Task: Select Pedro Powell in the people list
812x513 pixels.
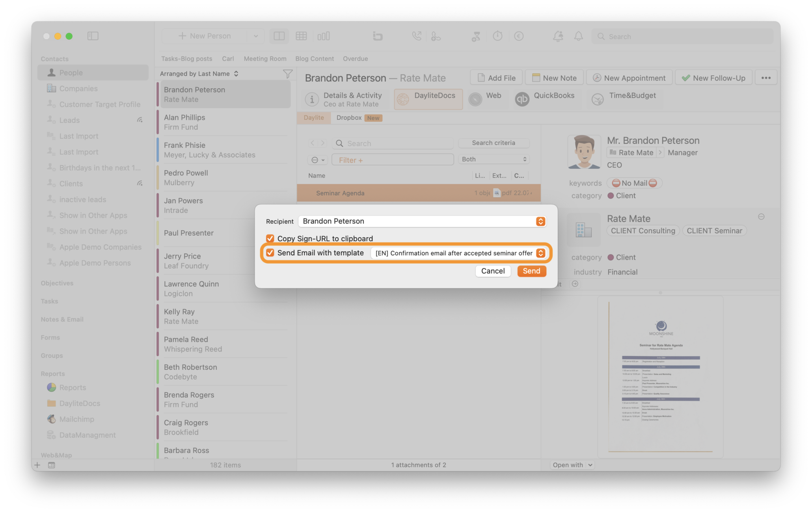Action: [223, 178]
